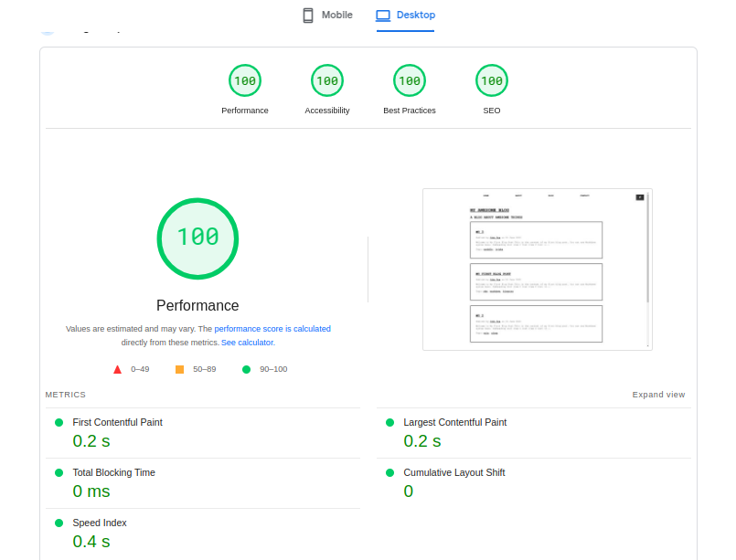Click the Best Practices category label
Image resolution: width=736 pixels, height=560 pixels.
pyautogui.click(x=410, y=111)
